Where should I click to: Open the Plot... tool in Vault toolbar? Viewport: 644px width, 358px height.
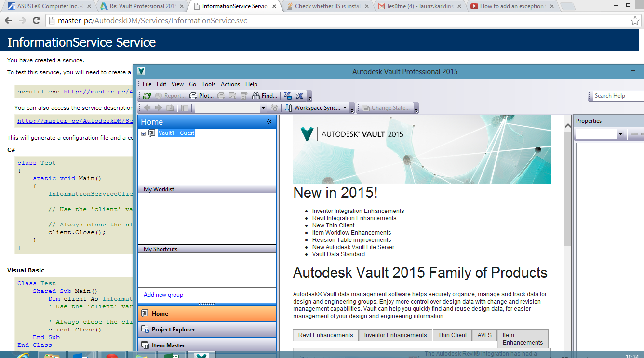201,96
